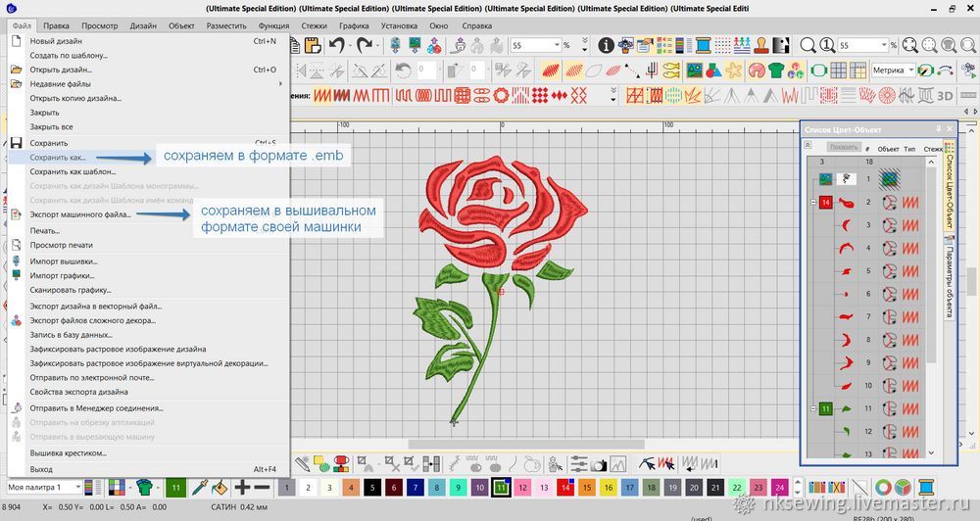Open the Метрика units dropdown
Viewport: 980px width, 521px height.
point(910,71)
